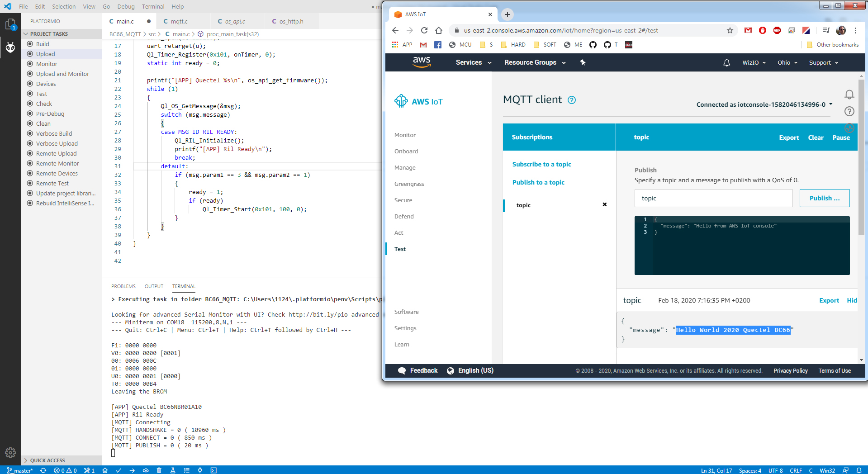Click PlatformIO Build checkmark in status bar
This screenshot has width=868, height=474.
pos(119,470)
